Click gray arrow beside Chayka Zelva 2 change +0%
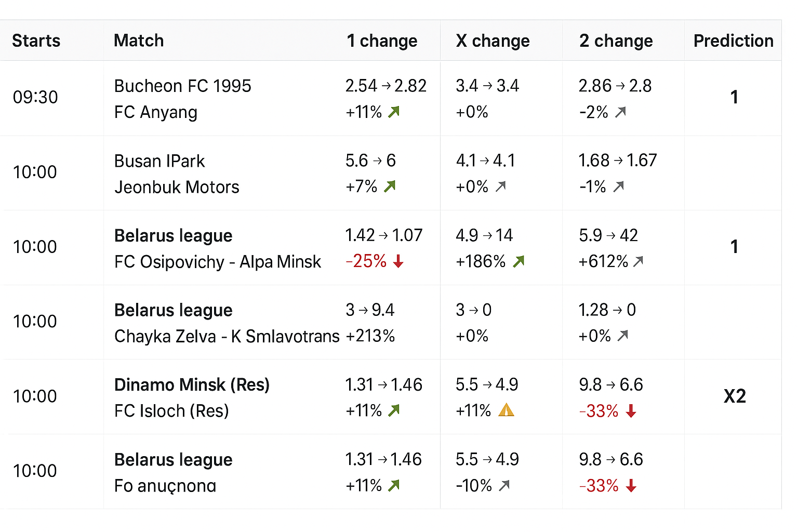The width and height of the screenshot is (798, 532). [x=622, y=336]
